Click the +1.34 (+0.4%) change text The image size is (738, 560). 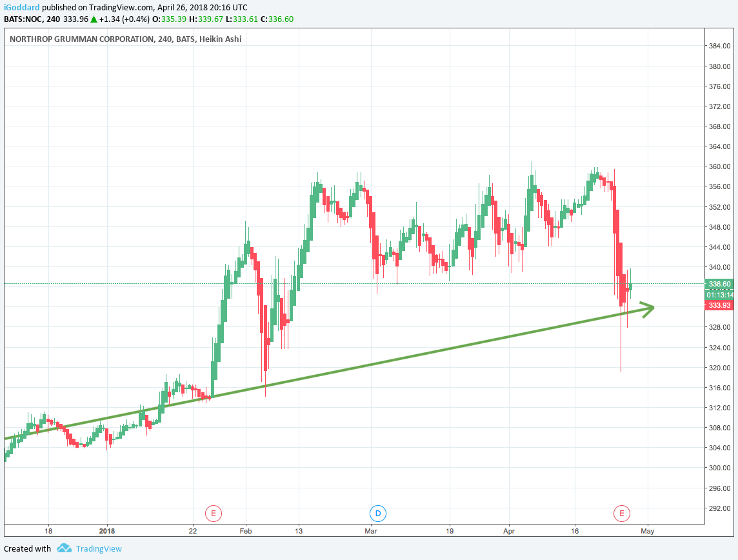pyautogui.click(x=125, y=19)
